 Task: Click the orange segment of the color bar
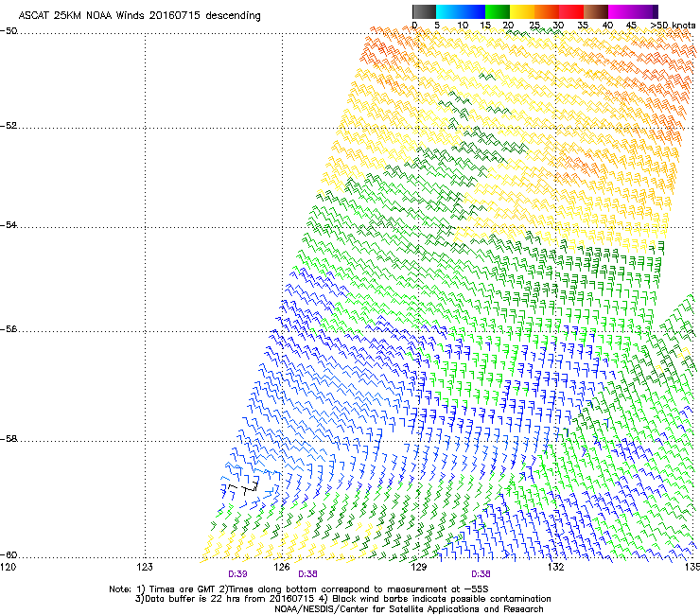tap(547, 11)
